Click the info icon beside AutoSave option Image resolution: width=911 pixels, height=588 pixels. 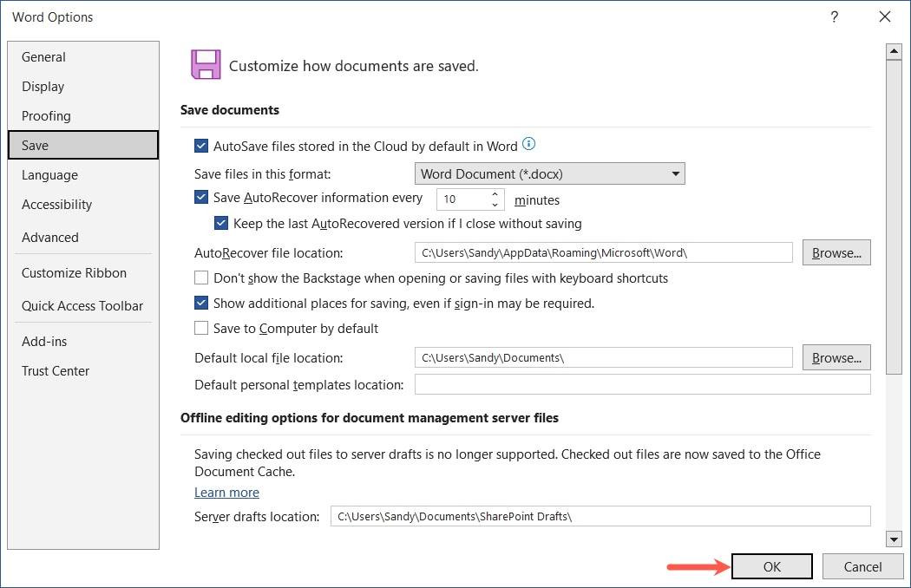point(528,144)
